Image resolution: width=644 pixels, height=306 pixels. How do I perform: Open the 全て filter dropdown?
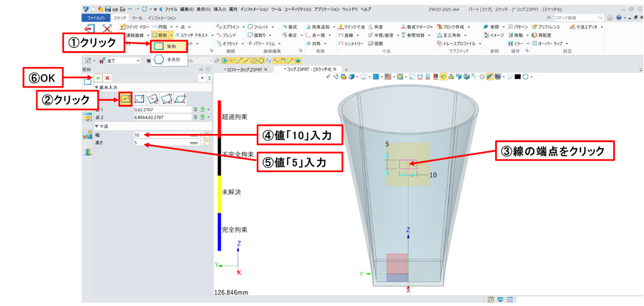(x=138, y=61)
